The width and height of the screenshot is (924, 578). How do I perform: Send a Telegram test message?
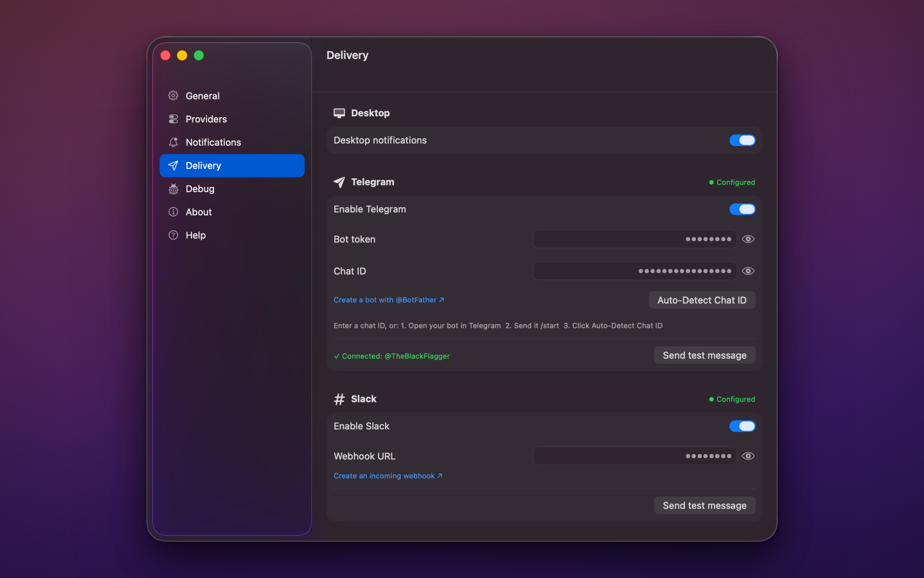[x=705, y=355]
